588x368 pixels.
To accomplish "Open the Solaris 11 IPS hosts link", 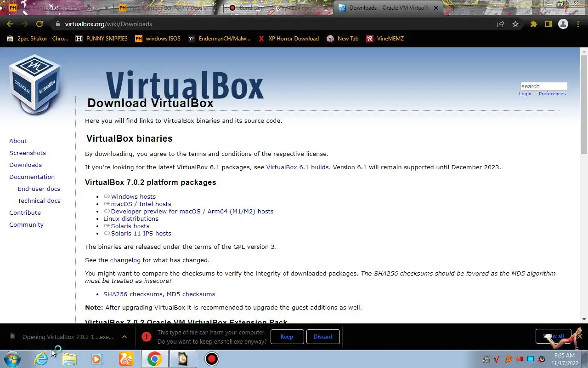I will pos(141,233).
